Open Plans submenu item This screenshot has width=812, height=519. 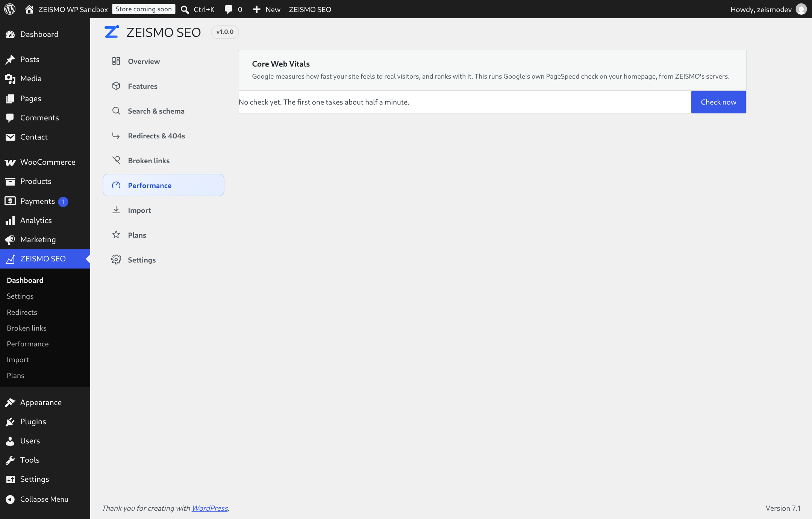point(15,375)
